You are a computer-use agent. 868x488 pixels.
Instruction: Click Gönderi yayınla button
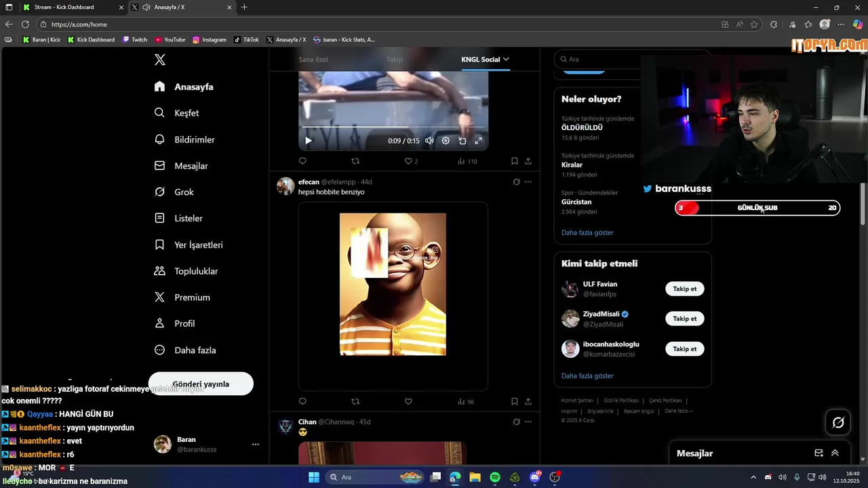201,384
